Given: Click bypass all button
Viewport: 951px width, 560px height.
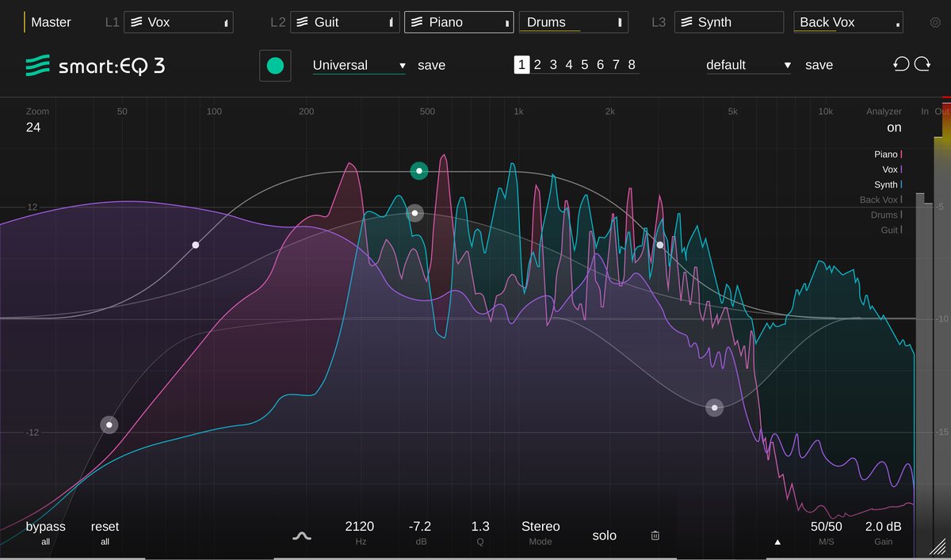Looking at the screenshot, I should tap(45, 532).
